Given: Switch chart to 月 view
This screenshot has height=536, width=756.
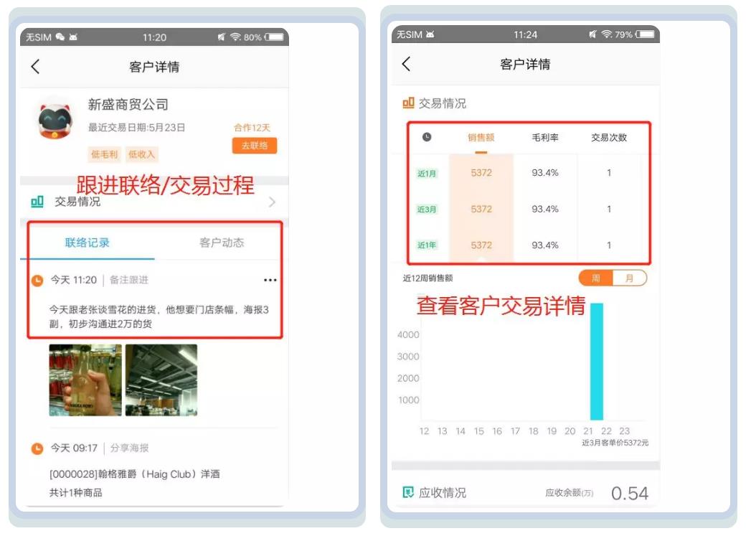Looking at the screenshot, I should tap(630, 278).
